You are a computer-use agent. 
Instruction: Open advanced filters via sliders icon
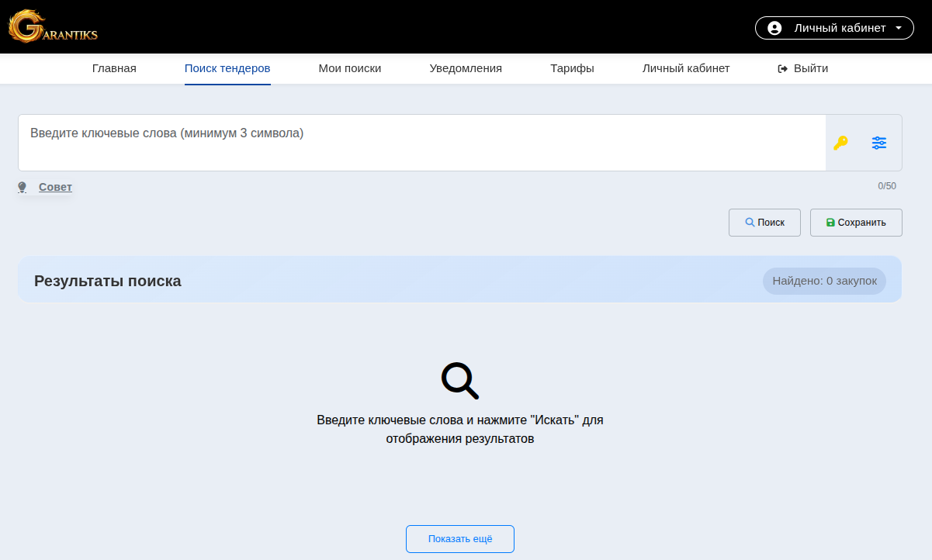(878, 143)
